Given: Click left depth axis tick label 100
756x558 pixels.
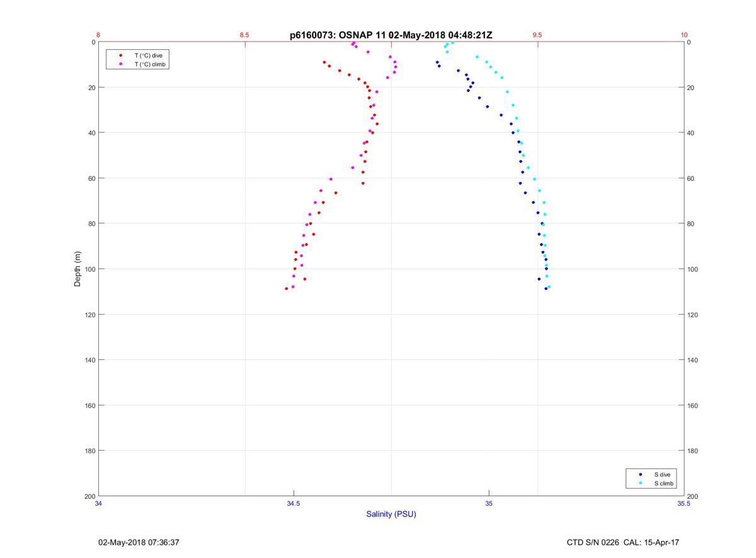Looking at the screenshot, I should (x=89, y=269).
